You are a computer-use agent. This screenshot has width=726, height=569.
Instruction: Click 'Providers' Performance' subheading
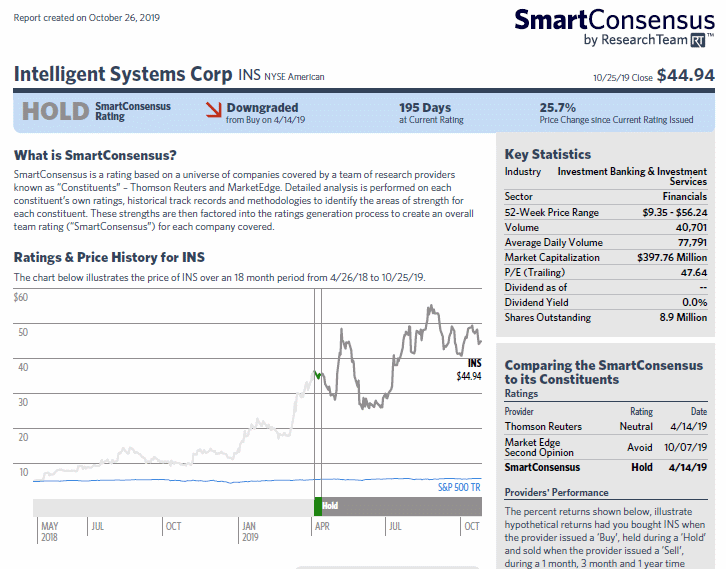(557, 493)
